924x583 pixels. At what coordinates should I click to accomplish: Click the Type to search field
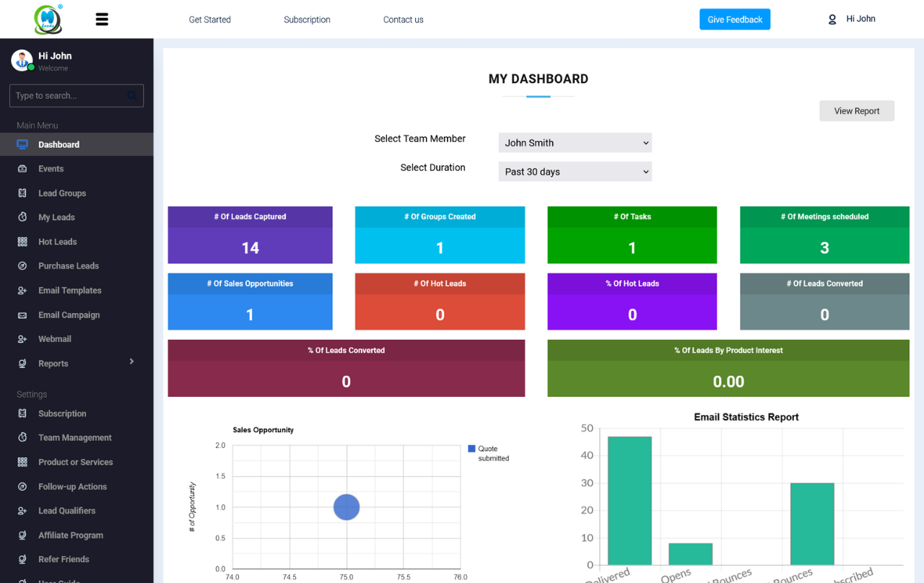tap(69, 95)
